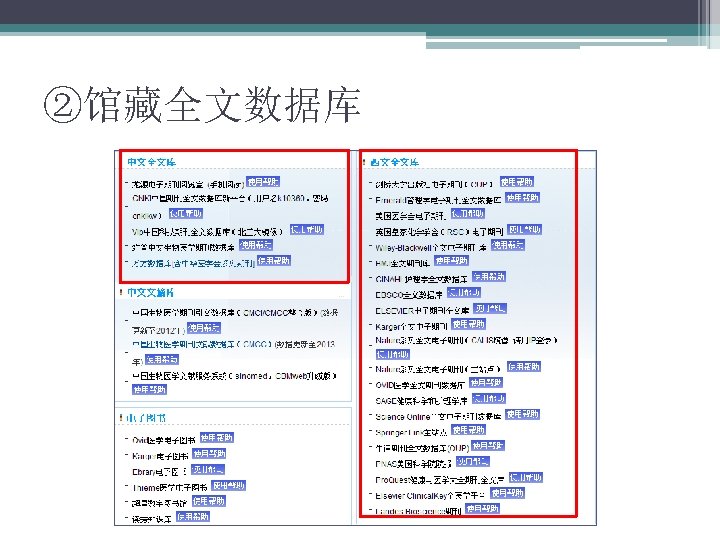Open the SAGE journals link
Screen dimensions: 720x540
[422, 401]
